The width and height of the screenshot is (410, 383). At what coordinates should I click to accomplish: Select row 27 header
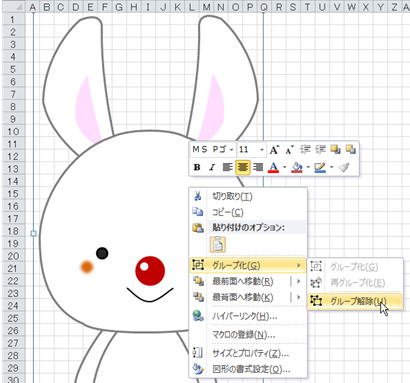tap(13, 343)
